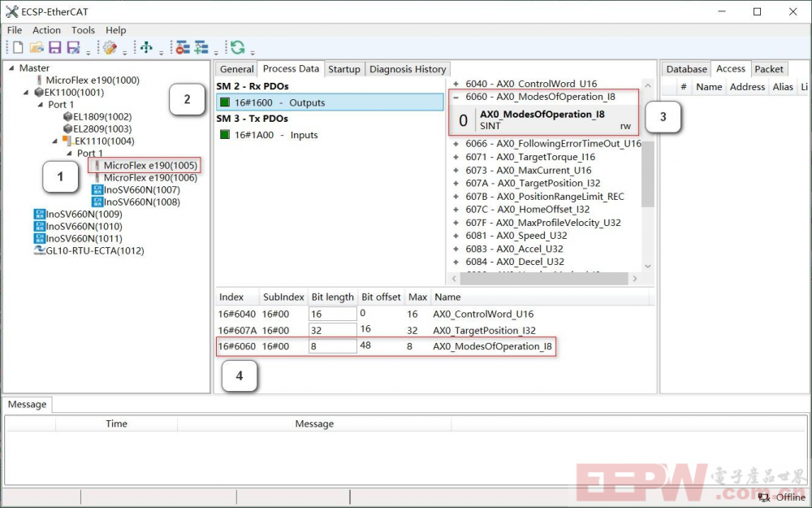Viewport: 812px width, 508px height.
Task: Open the Action menu
Action: [46, 30]
